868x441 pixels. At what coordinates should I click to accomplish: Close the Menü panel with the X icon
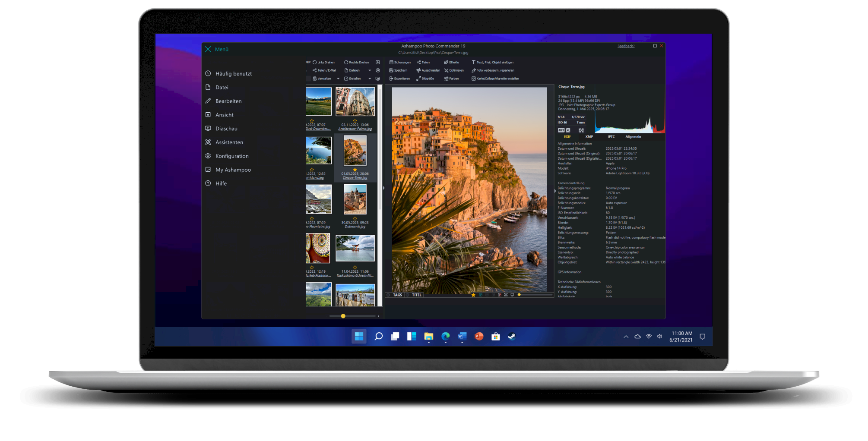(x=208, y=49)
